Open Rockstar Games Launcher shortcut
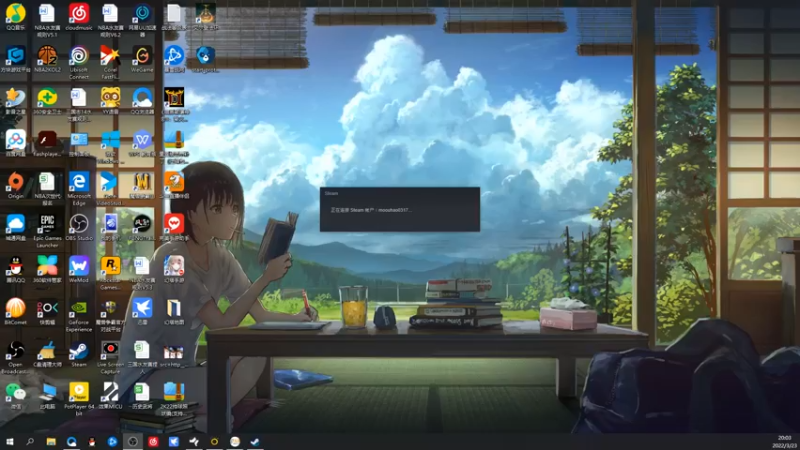800x450 pixels. (x=110, y=272)
